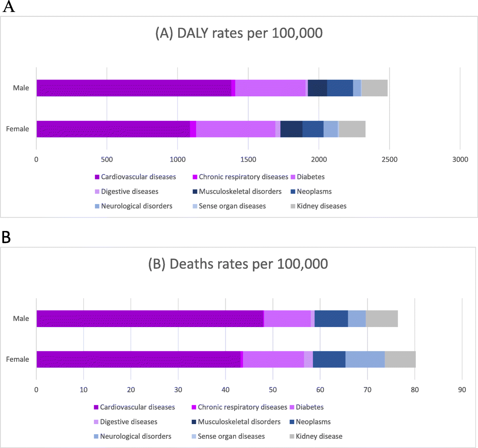The image size is (478, 448).
Task: Click the Chronic respiratory diseases swatch in chart A
Action: pos(195,177)
